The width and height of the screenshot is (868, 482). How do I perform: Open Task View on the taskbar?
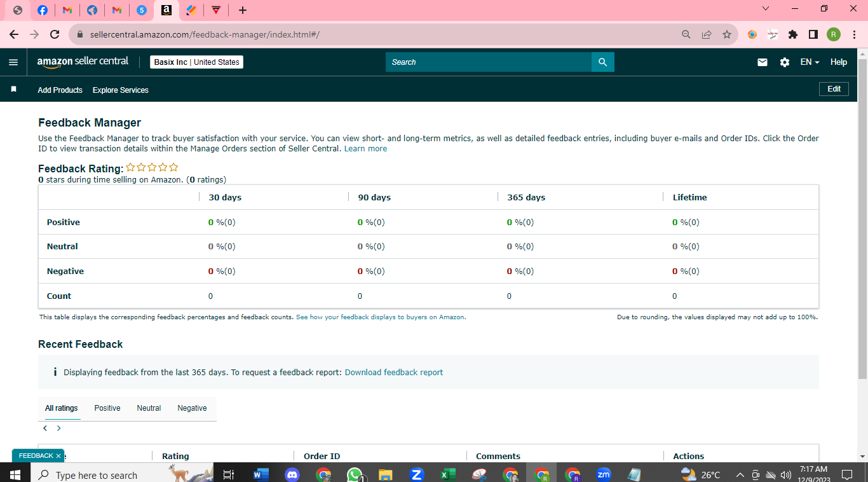pyautogui.click(x=229, y=474)
